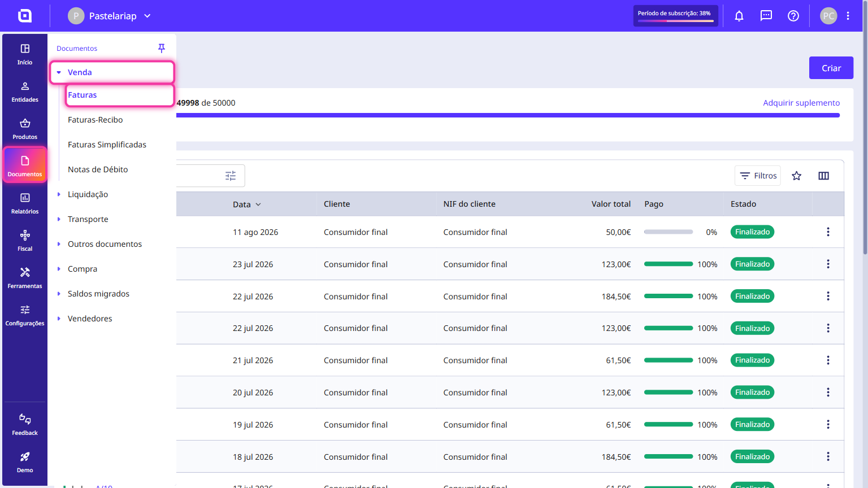Open the top bar three-dot menu
Screen dimensions: 868x488
(x=848, y=16)
